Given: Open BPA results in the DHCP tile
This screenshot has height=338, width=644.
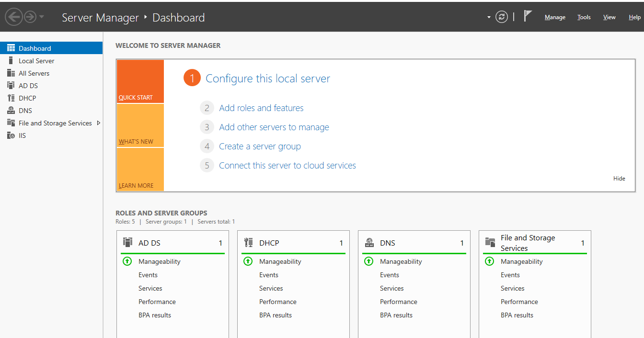Looking at the screenshot, I should 276,315.
